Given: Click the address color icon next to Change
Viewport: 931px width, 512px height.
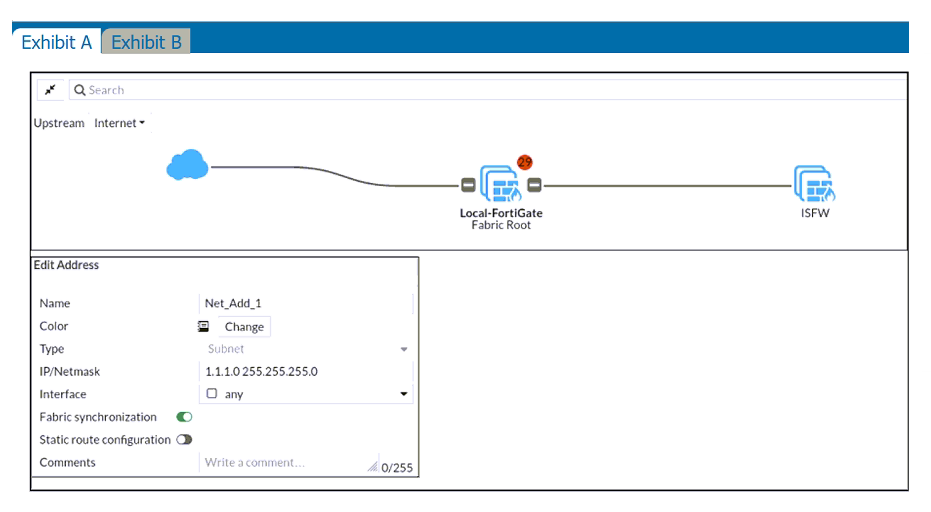Looking at the screenshot, I should (x=203, y=326).
